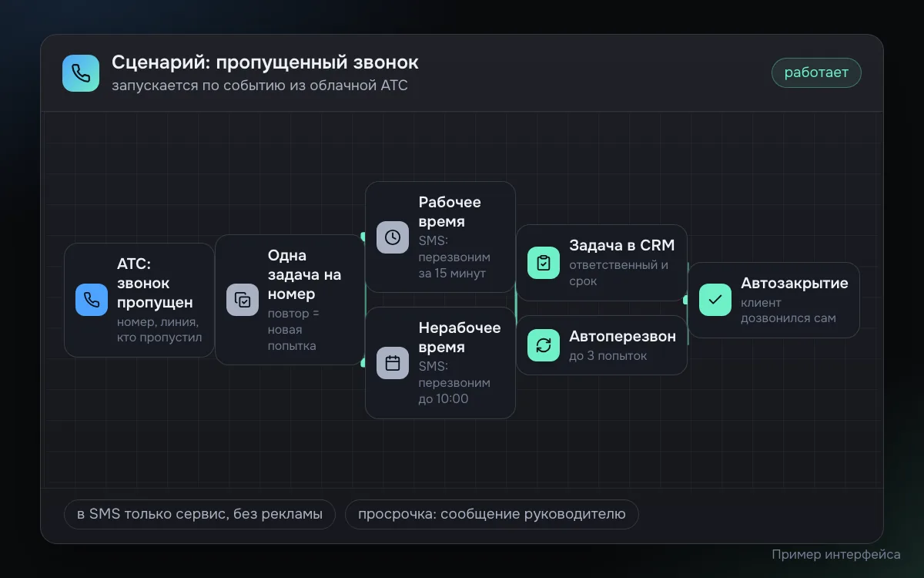This screenshot has width=924, height=578.
Task: Click subtitle 'запускается по событию из облачной АТС'
Action: (259, 86)
